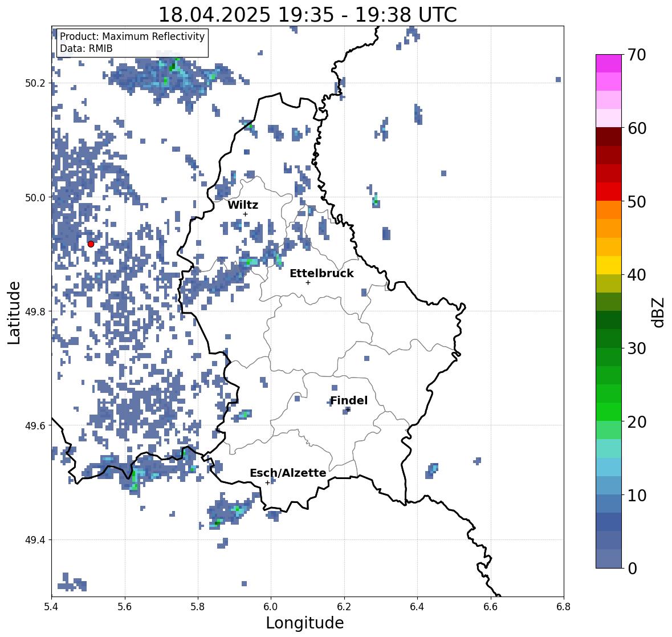Click the latitude tick label 49.4

point(34,540)
